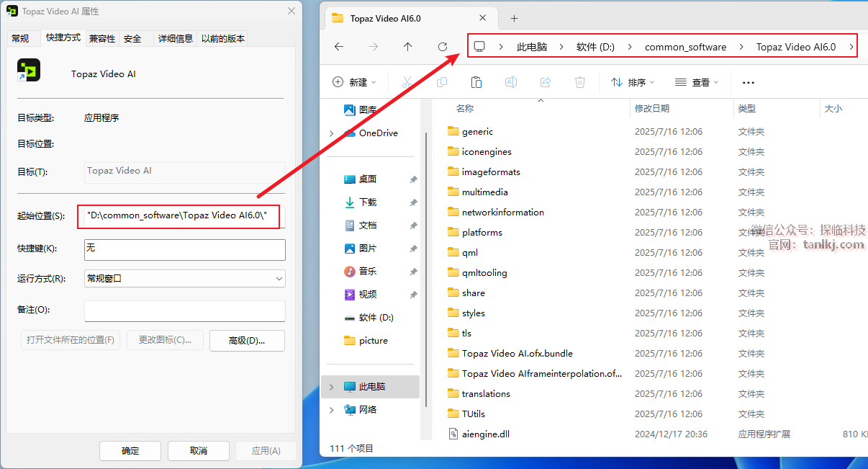Open the 运行方式 常规窗口 combo box

pyautogui.click(x=185, y=278)
